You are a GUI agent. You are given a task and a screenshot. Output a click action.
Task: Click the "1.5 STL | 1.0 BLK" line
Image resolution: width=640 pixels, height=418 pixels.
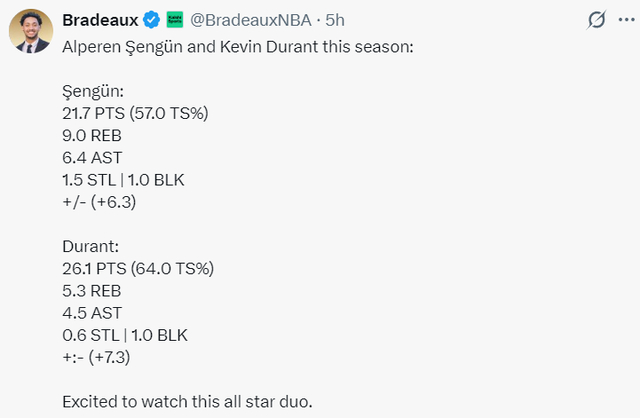tap(125, 179)
